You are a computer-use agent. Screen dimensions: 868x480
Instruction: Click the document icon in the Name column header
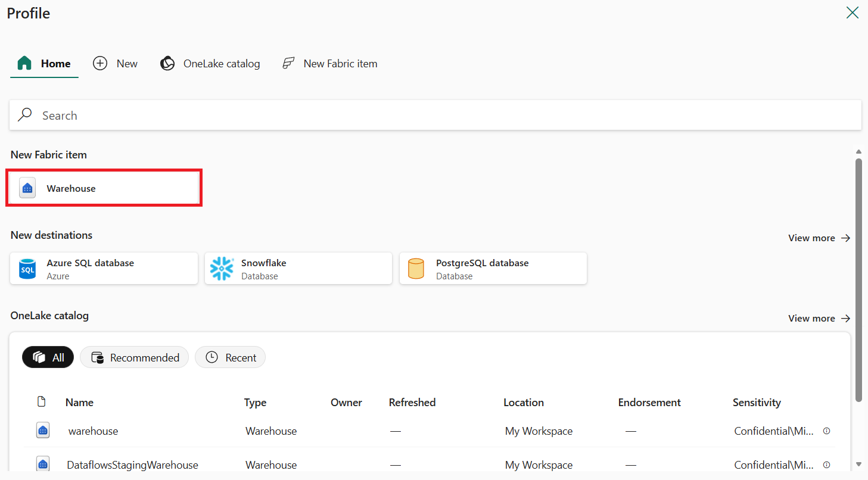(x=41, y=401)
